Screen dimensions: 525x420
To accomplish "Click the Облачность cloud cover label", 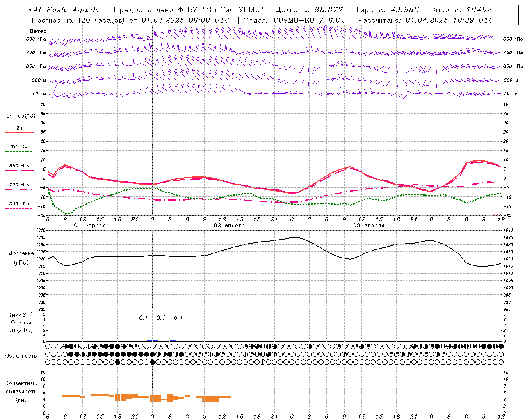I will pos(21,356).
